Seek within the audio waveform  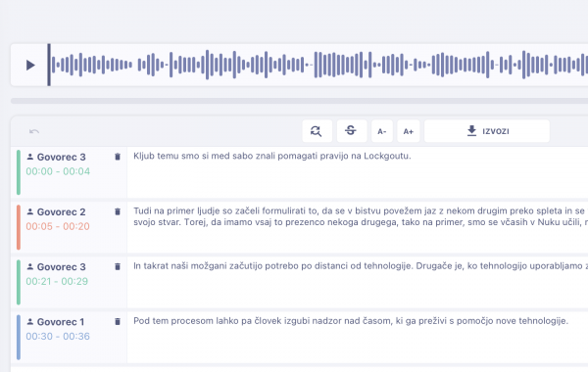point(318,65)
